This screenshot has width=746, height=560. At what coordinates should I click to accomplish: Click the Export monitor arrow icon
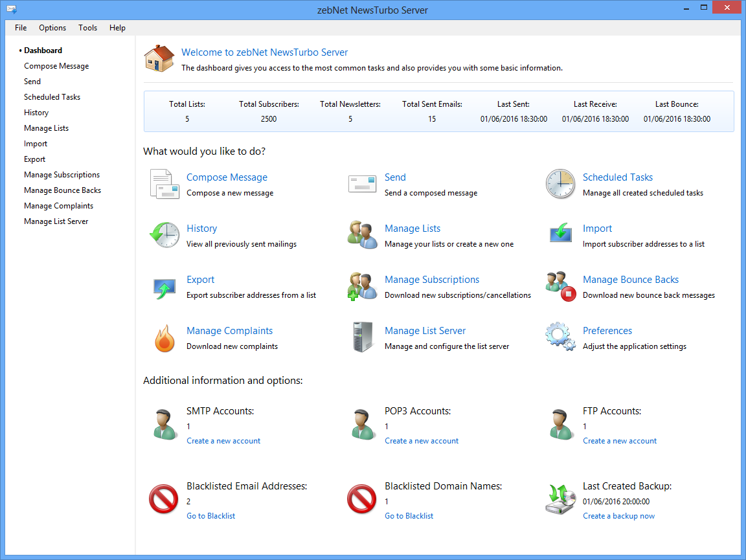click(164, 286)
